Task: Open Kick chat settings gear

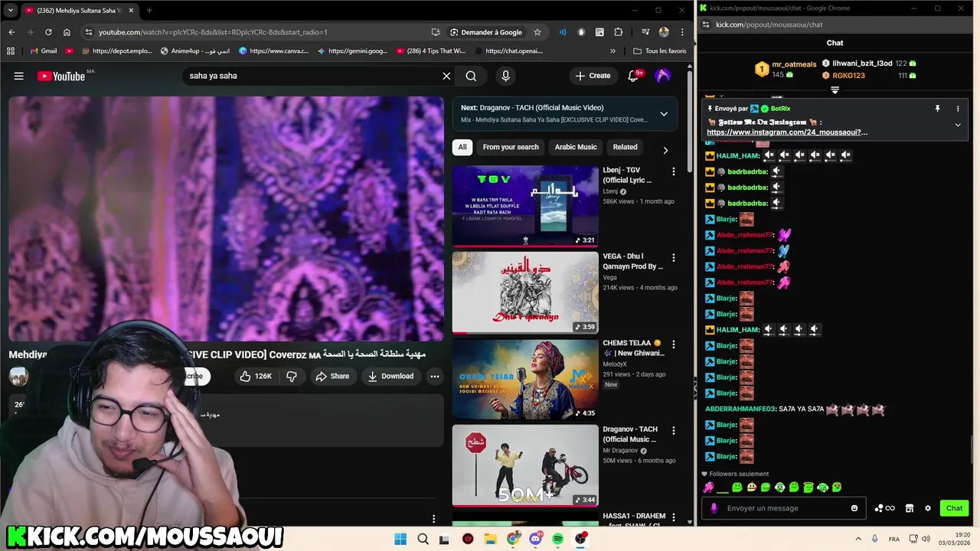Action: tap(928, 508)
